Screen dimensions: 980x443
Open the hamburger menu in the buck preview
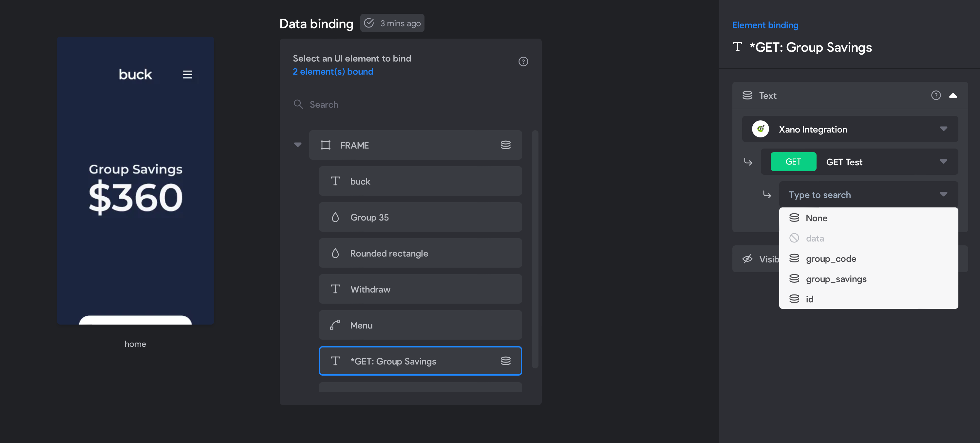click(187, 75)
